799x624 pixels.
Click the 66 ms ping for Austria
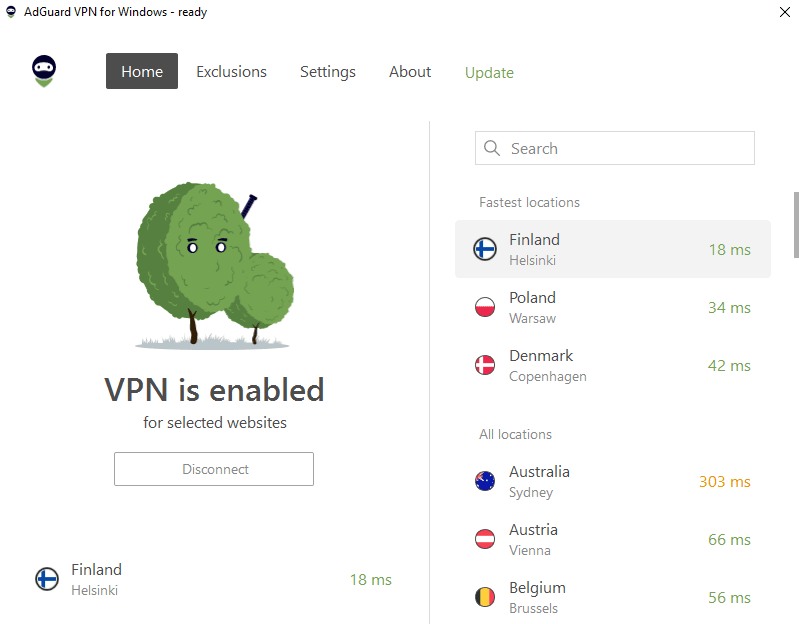729,540
